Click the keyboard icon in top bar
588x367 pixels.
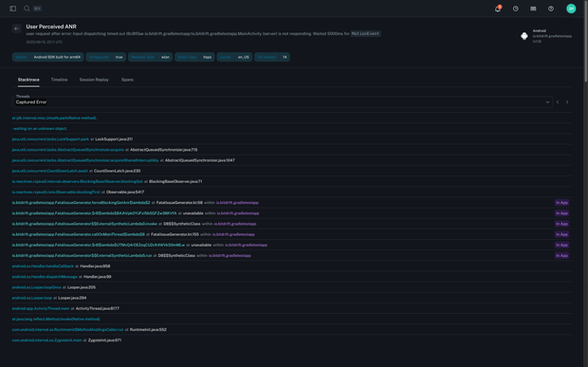(533, 9)
